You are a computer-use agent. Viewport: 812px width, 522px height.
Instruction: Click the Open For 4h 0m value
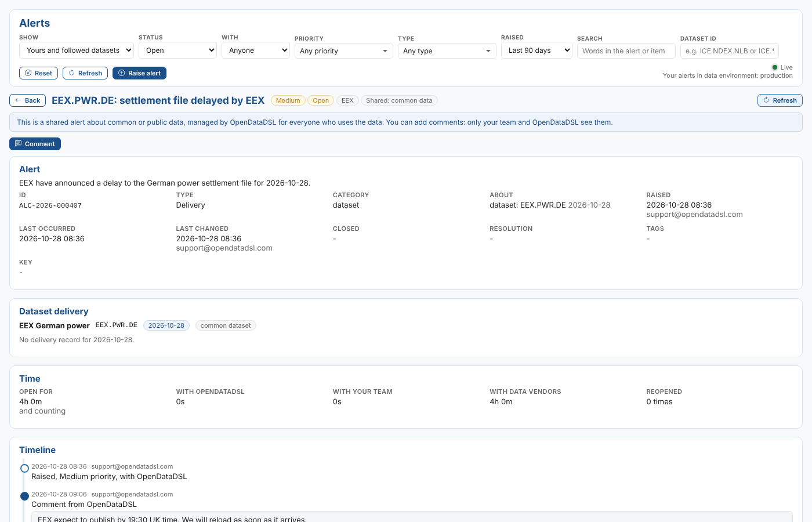click(31, 402)
